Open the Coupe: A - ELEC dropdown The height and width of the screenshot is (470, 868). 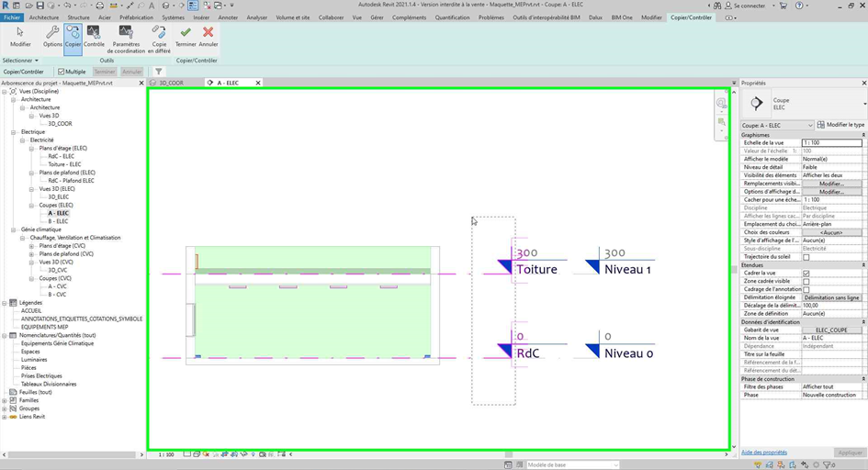click(x=776, y=125)
